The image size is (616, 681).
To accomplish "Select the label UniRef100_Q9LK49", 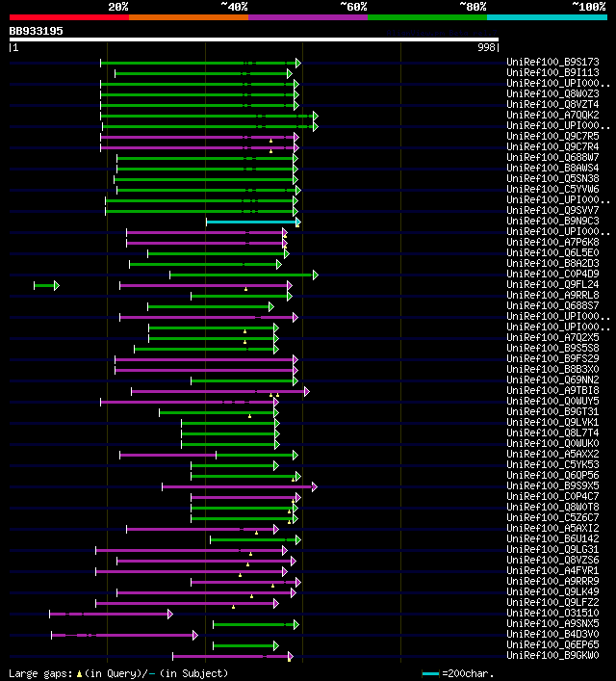I will click(x=552, y=591).
